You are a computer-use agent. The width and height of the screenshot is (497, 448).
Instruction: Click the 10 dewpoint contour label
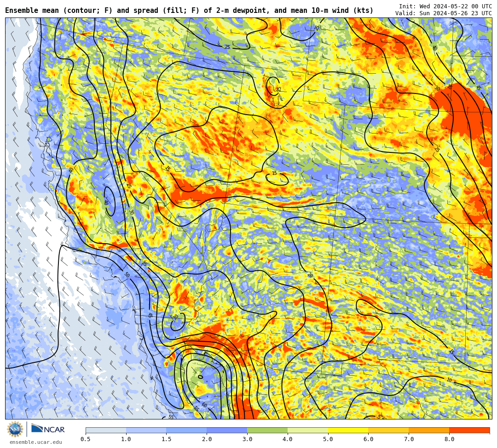(x=449, y=380)
